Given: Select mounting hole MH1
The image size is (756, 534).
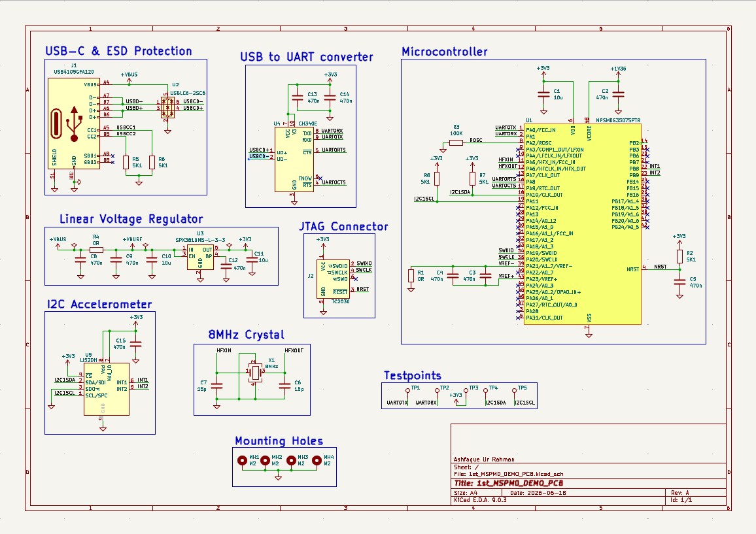Looking at the screenshot, I should (x=243, y=460).
